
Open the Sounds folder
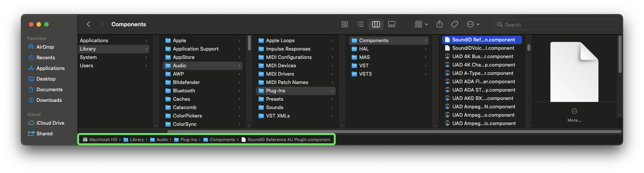(x=296, y=107)
